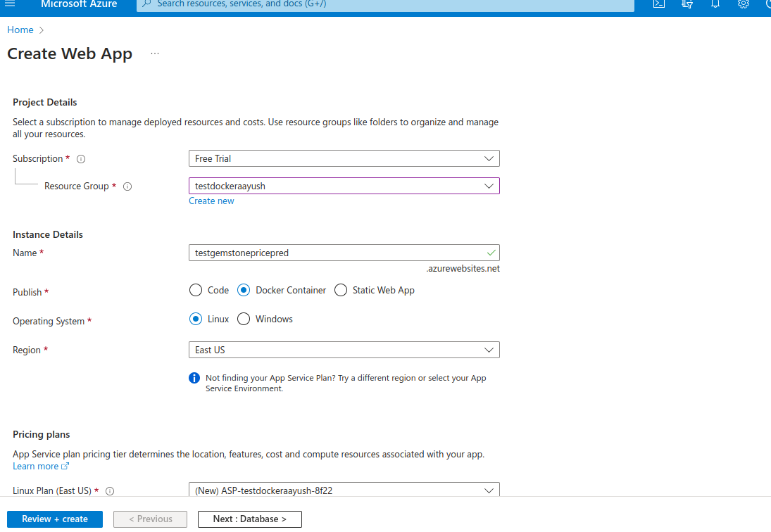Click the green checkmark in the Name field
The width and height of the screenshot is (771, 532).
(491, 253)
